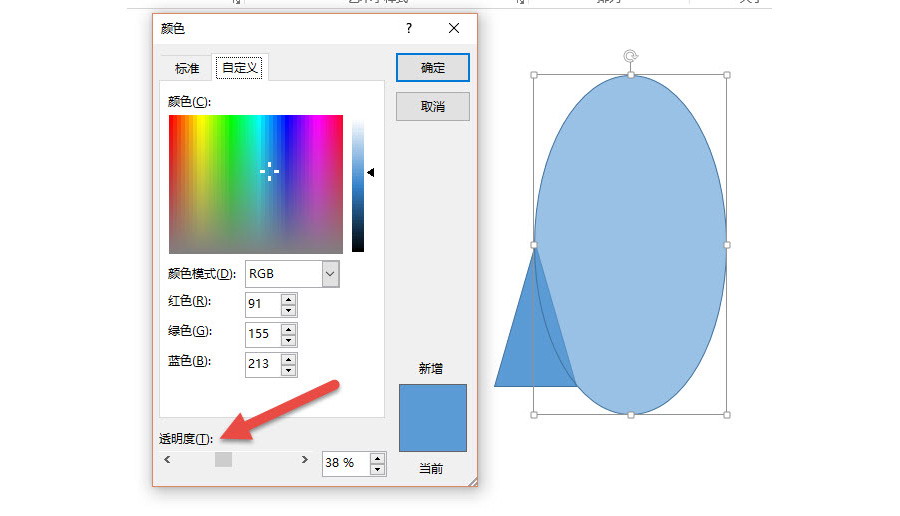Click the blue value field showing 213
This screenshot has height=516, width=900.
point(262,364)
